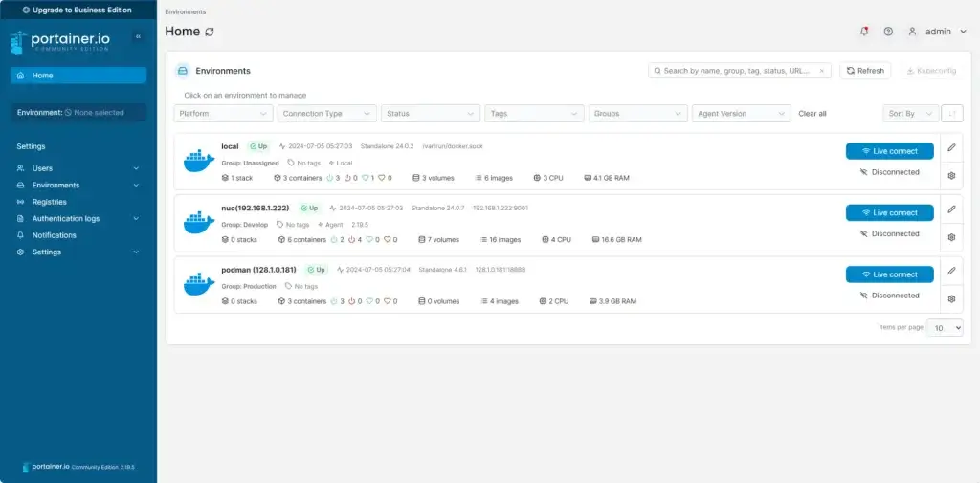Viewport: 980px width, 483px height.
Task: Open the nuc(192.168.1.222) environment name
Action: (x=255, y=209)
